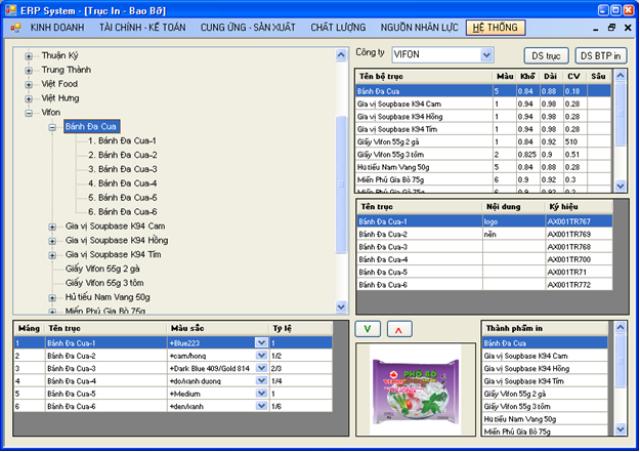The width and height of the screenshot is (640, 452).
Task: Select axis row with code AX001TR769
Action: (484, 234)
